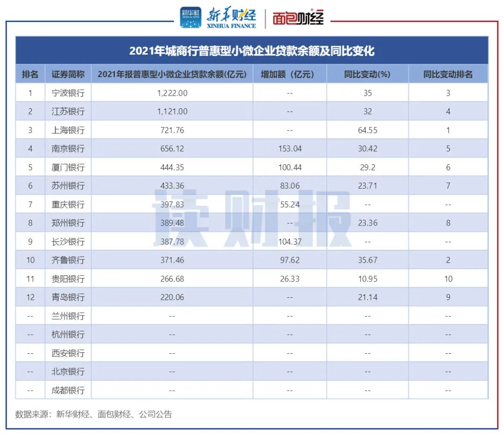Viewport: 504px width, 435px height.
Task: Select the 26.33 increase amount for 贵阳银行
Action: 289,279
